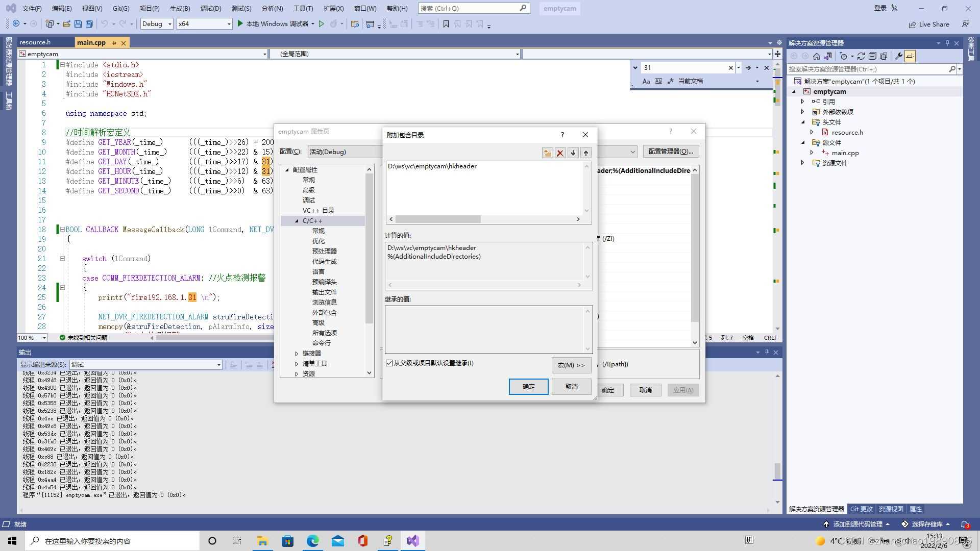The image size is (980, 551).
Task: Click the Home icon in Solution Explorer
Action: tap(817, 56)
